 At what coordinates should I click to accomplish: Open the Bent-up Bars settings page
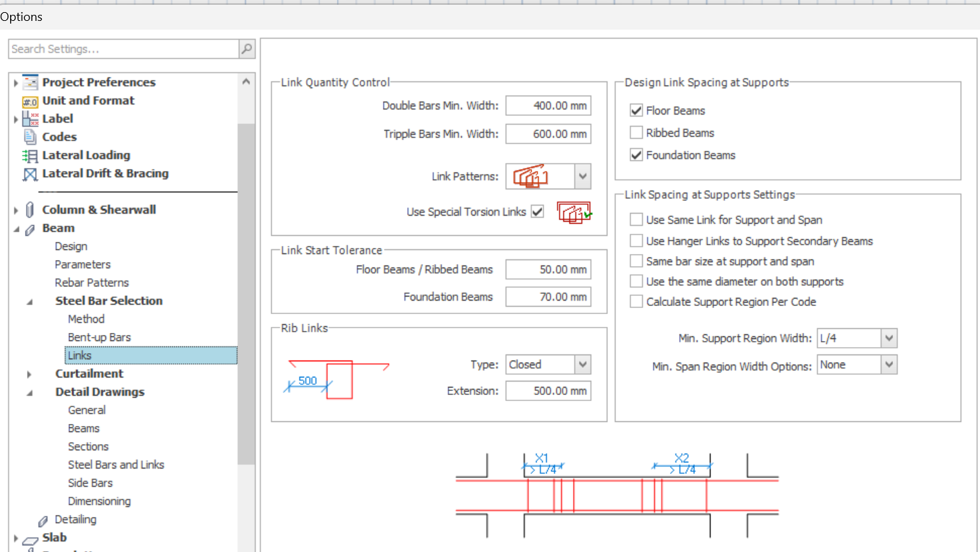tap(99, 337)
